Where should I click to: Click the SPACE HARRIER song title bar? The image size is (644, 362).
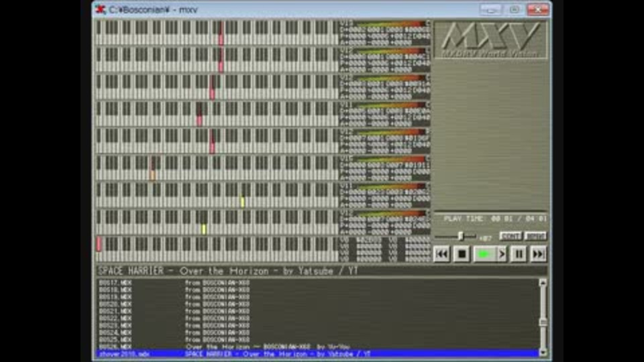pyautogui.click(x=322, y=271)
